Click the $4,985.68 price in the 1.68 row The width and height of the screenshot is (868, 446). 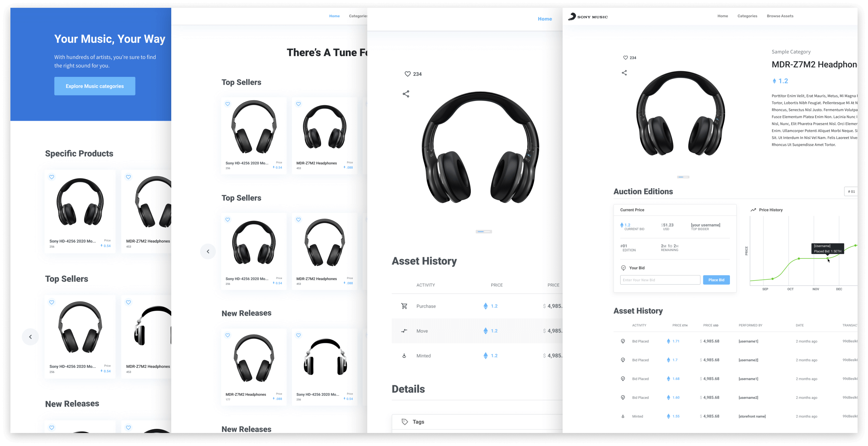click(x=709, y=379)
